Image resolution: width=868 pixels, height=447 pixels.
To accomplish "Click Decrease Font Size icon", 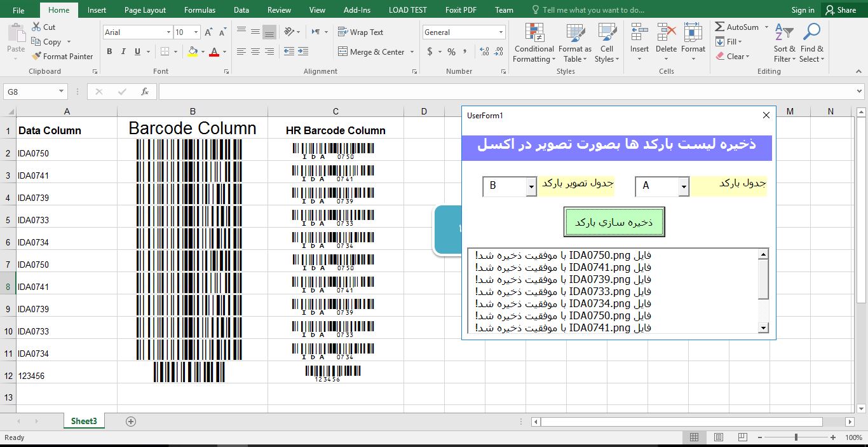I will click(222, 32).
